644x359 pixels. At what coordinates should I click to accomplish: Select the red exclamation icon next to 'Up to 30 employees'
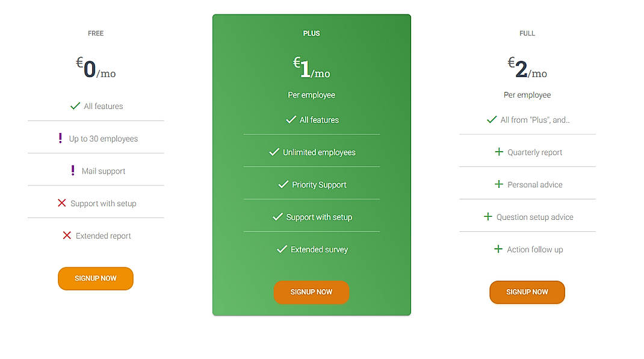[x=61, y=138]
